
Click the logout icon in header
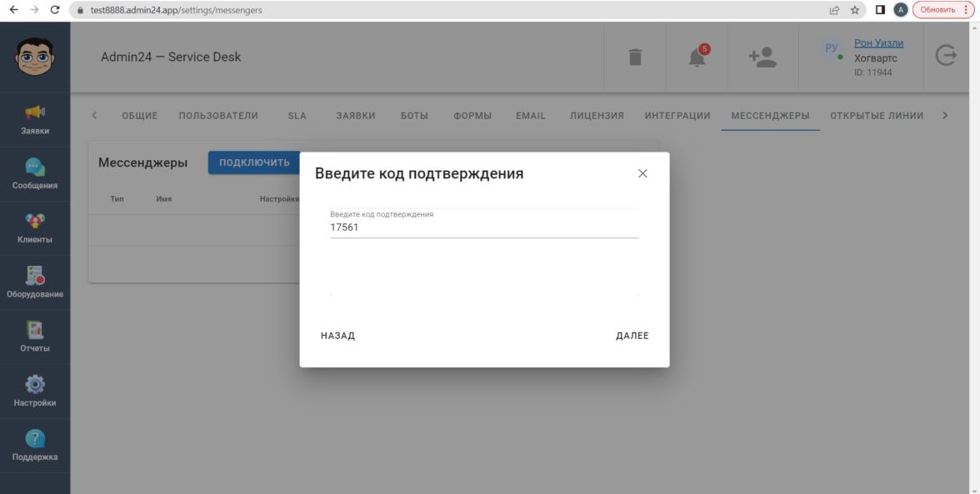[x=947, y=56]
